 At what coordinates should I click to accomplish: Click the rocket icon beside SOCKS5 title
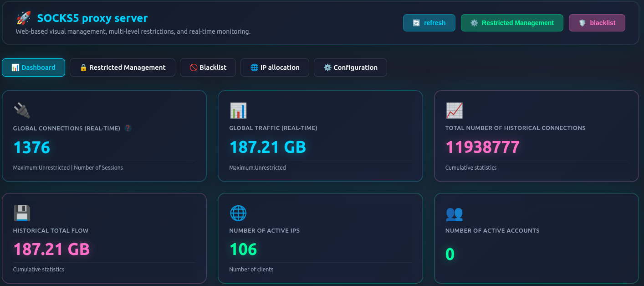tap(23, 18)
